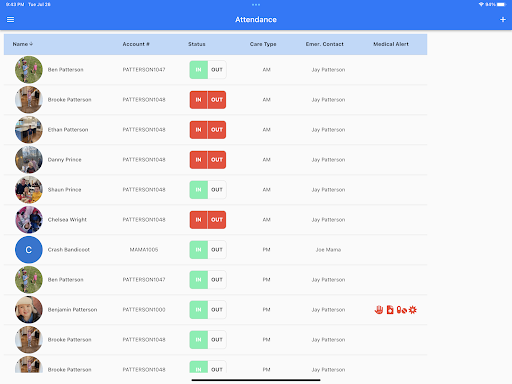Click the pills medication alert icon for Benjamin Patterson
This screenshot has width=512, height=384.
click(402, 310)
